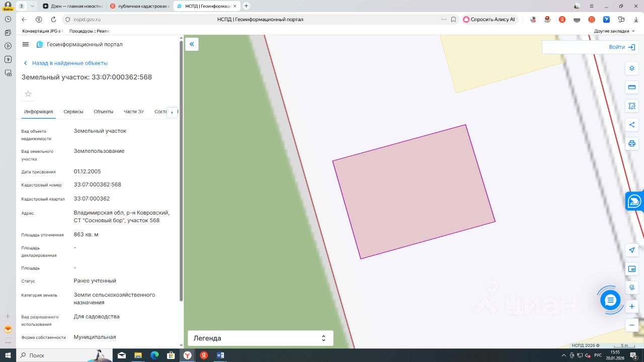Zoom in on the map with plus
644x362 pixels.
(632, 306)
